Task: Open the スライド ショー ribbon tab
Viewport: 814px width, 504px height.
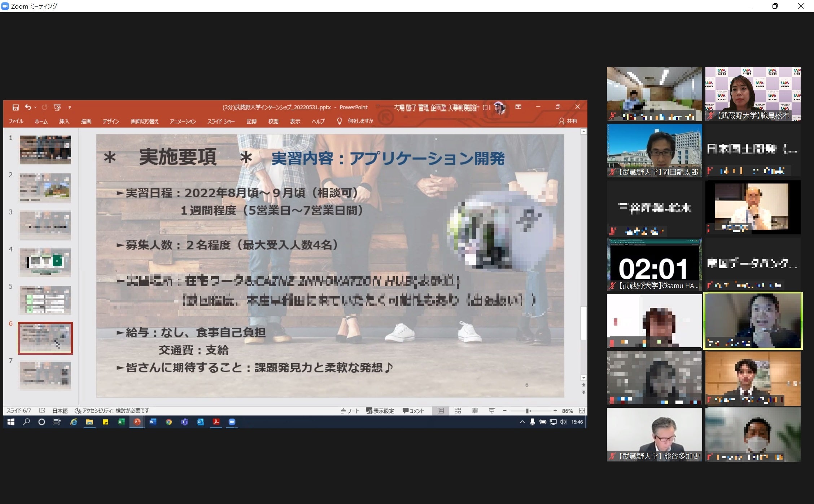Action: [221, 121]
